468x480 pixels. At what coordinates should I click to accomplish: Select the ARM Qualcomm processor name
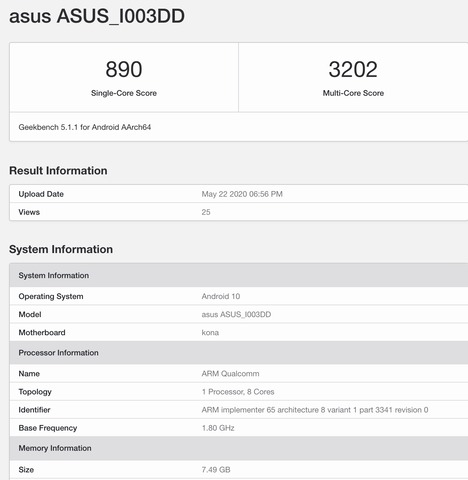click(230, 374)
